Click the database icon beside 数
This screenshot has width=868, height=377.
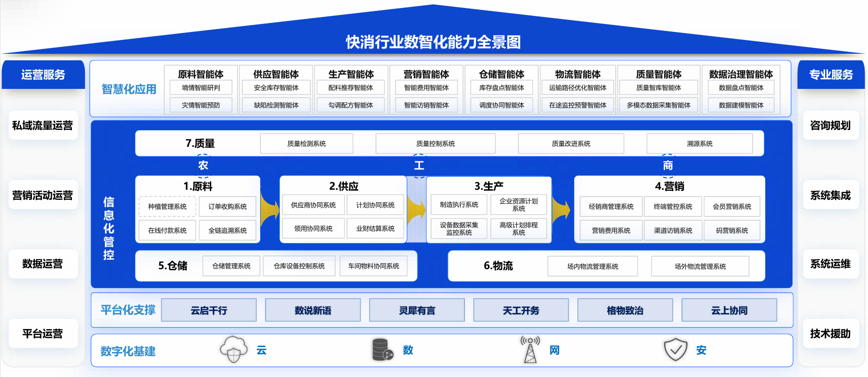[383, 350]
